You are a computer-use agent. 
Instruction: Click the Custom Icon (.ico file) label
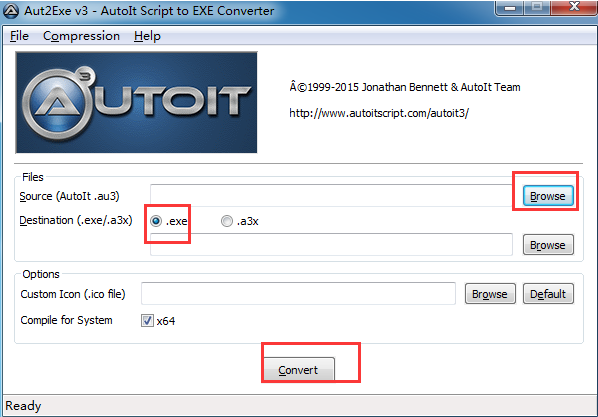tap(73, 294)
